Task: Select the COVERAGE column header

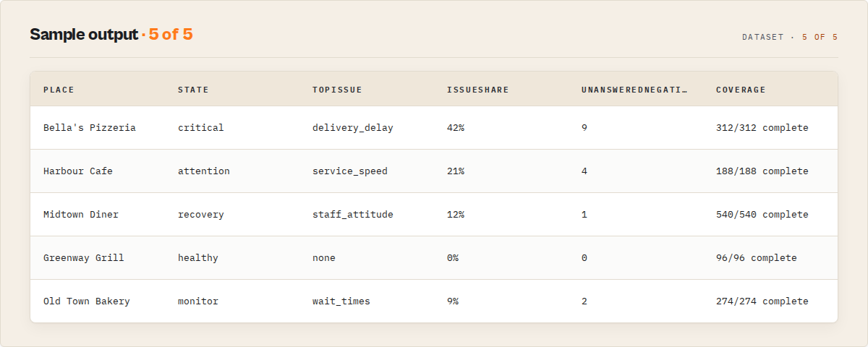Action: 741,90
